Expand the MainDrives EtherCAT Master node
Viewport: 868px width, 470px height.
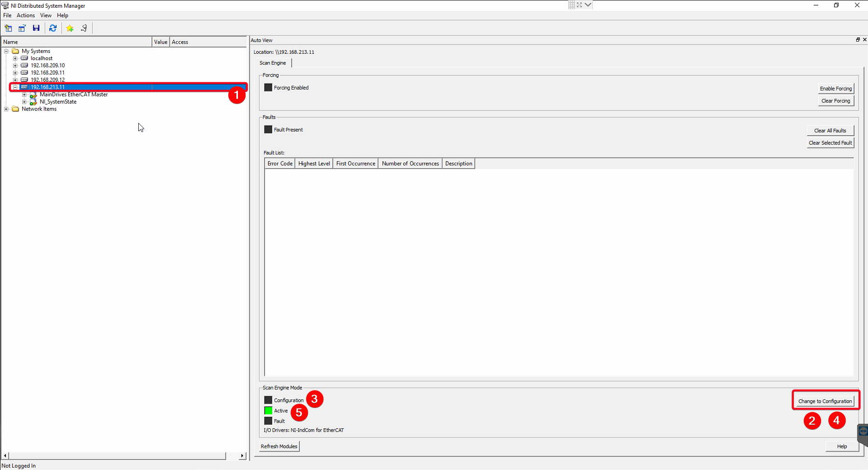point(24,94)
